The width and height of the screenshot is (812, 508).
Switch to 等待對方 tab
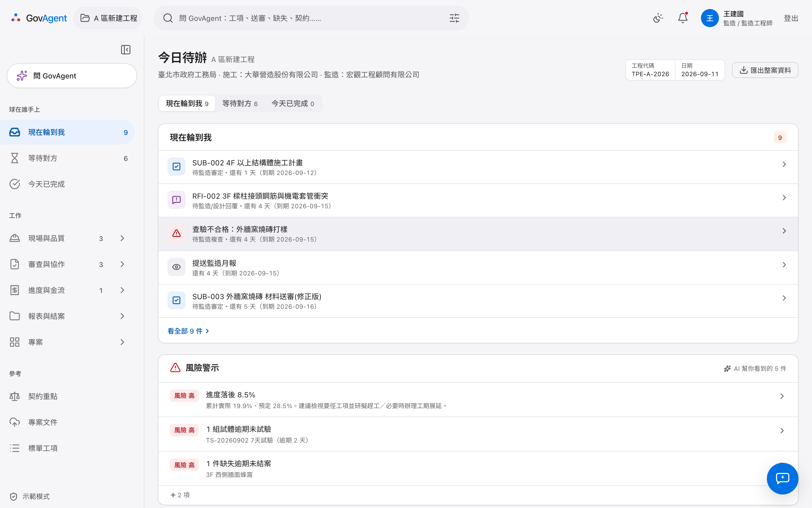[240, 104]
